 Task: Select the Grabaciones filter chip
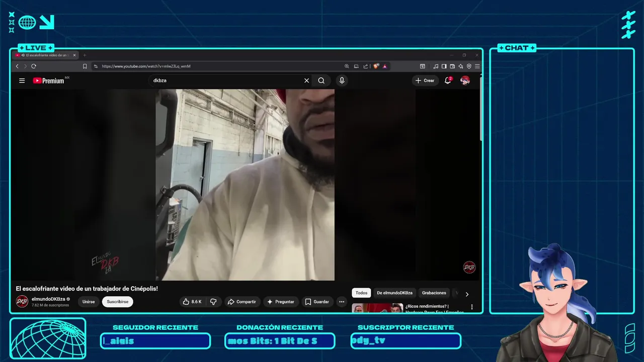coord(434,293)
